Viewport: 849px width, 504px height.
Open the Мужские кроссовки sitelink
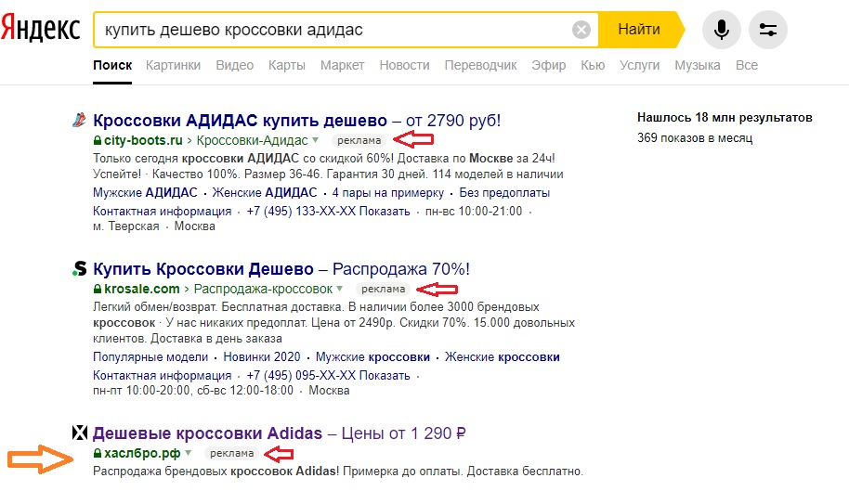tap(372, 357)
